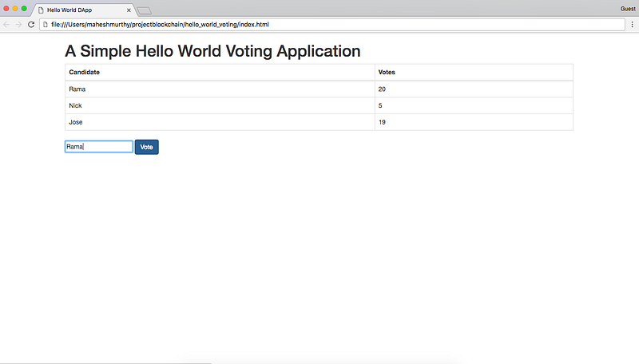Select the Rama candidate cell
The width and height of the screenshot is (639, 364).
[x=220, y=89]
